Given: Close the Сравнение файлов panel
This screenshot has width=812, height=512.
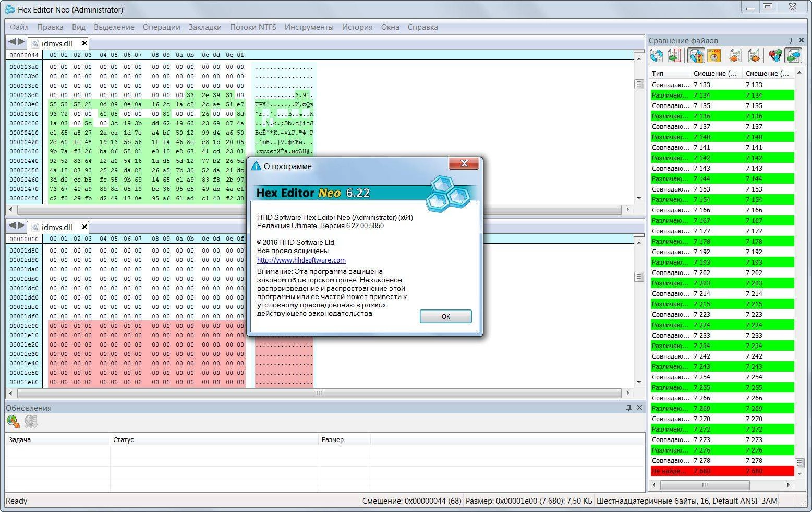Looking at the screenshot, I should [802, 40].
